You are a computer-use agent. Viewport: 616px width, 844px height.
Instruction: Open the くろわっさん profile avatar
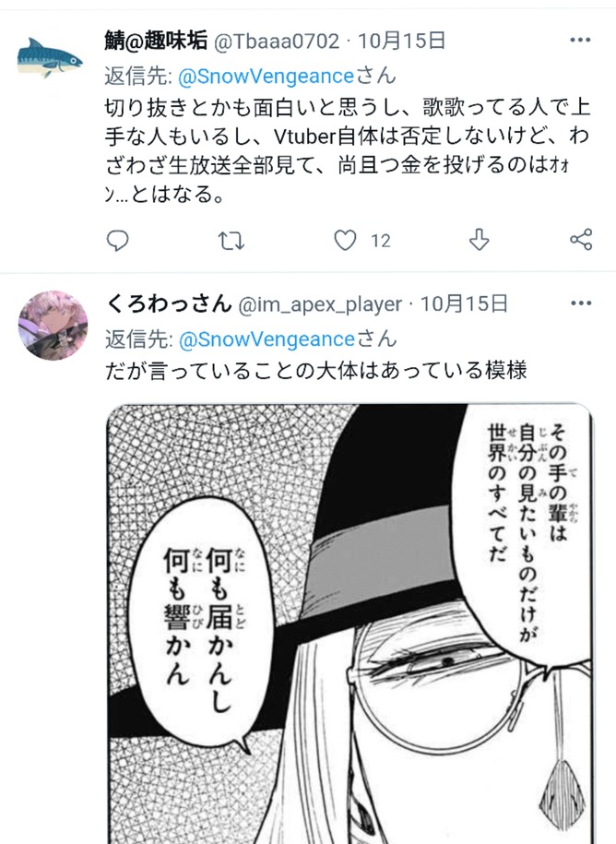[x=53, y=325]
